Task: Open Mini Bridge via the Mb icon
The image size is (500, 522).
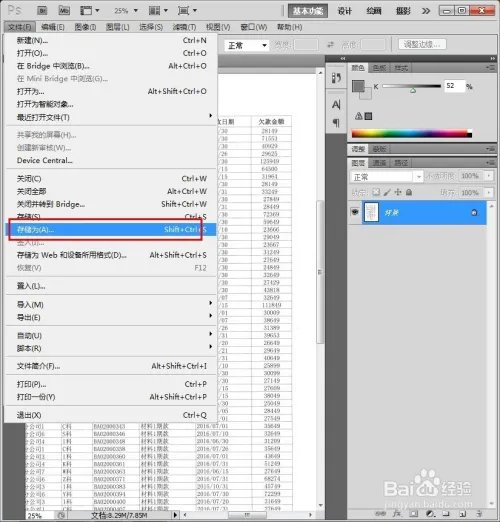Action: pyautogui.click(x=64, y=11)
